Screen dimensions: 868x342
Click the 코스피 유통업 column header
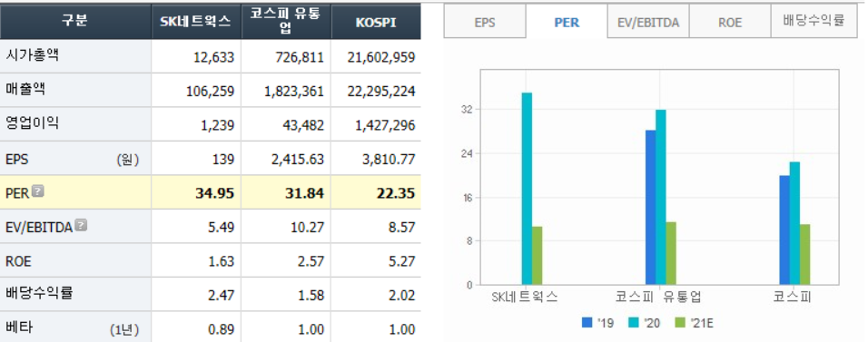coord(286,21)
